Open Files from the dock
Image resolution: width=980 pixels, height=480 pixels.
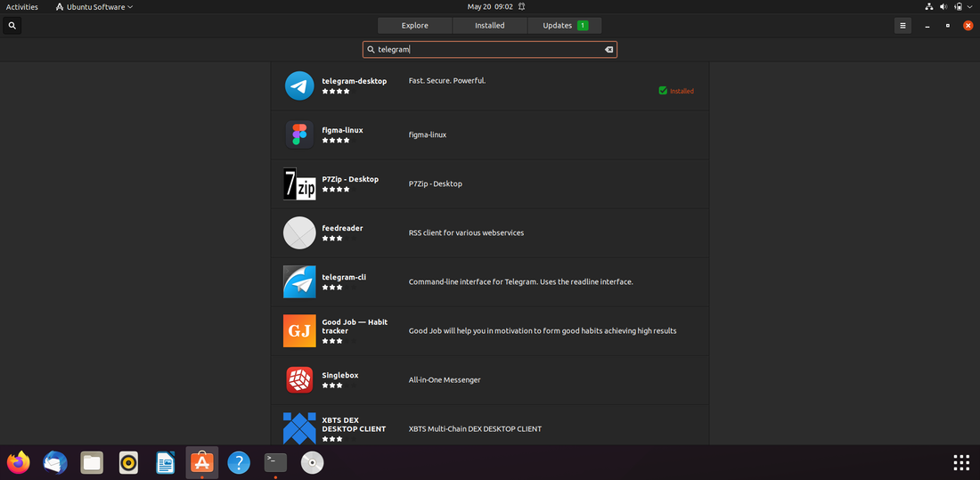click(x=92, y=462)
